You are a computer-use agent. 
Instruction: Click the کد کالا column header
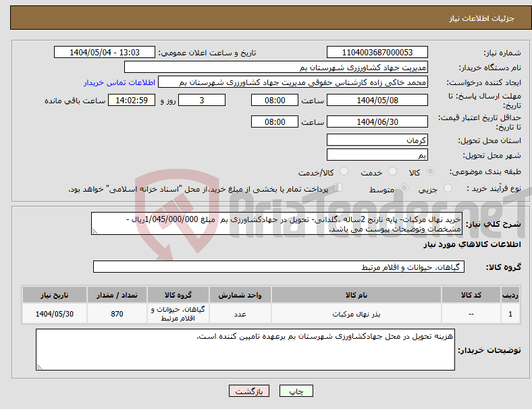coord(471,295)
